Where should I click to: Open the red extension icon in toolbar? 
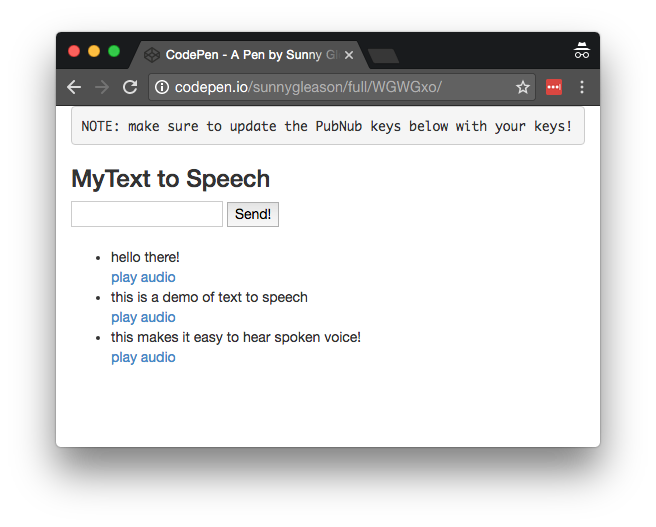click(x=554, y=88)
